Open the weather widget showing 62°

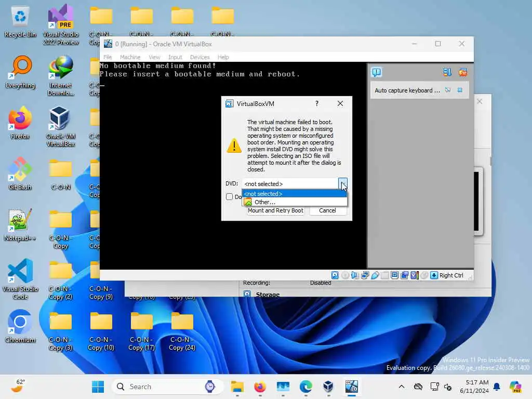18,386
